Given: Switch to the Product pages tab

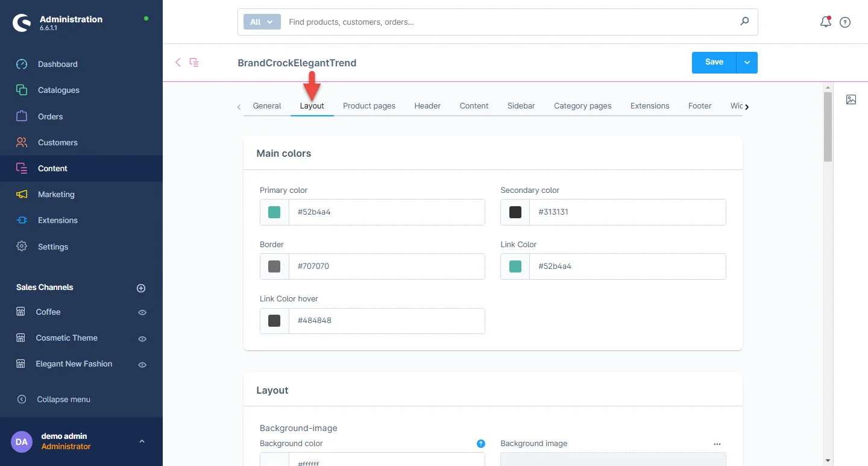Looking at the screenshot, I should [x=369, y=105].
